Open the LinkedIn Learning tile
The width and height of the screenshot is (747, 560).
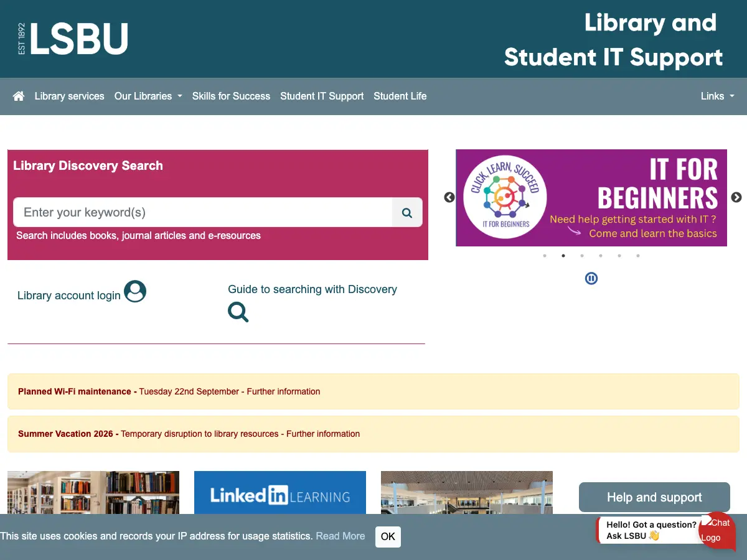(280, 493)
